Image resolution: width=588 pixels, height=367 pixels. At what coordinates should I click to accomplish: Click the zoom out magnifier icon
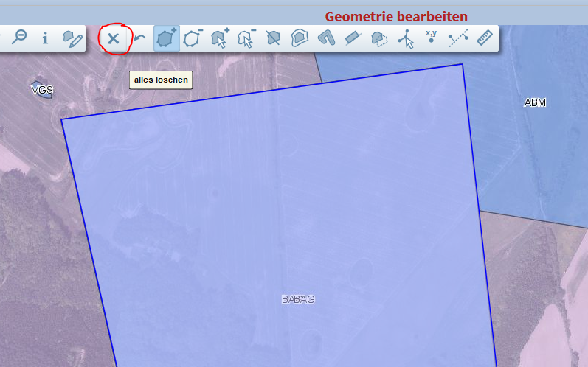tap(18, 38)
